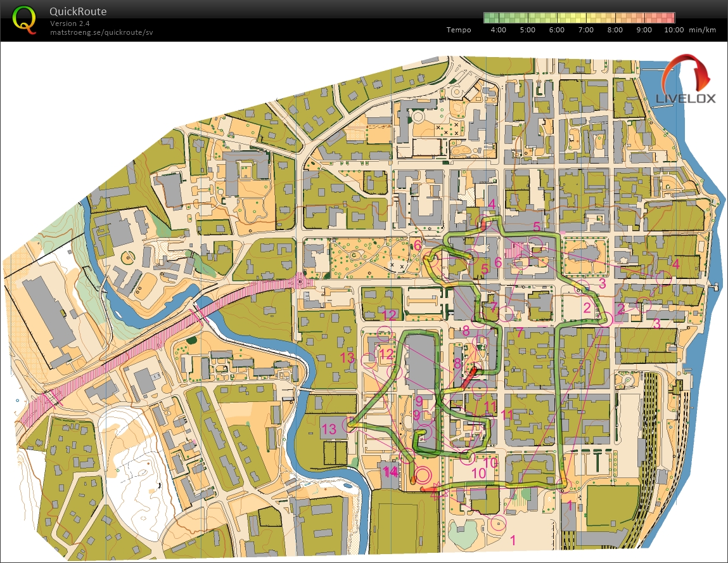The image size is (728, 563).
Task: Click the magenta start triangle on the map
Action: 435,491
